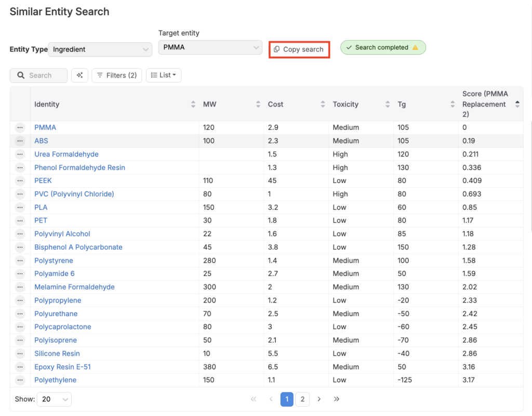Open the List view dropdown

tap(163, 75)
